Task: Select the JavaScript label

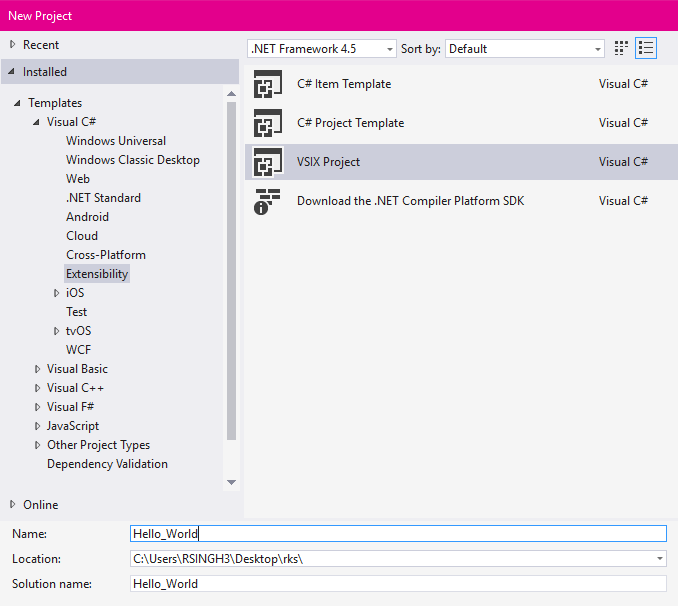Action: click(73, 426)
